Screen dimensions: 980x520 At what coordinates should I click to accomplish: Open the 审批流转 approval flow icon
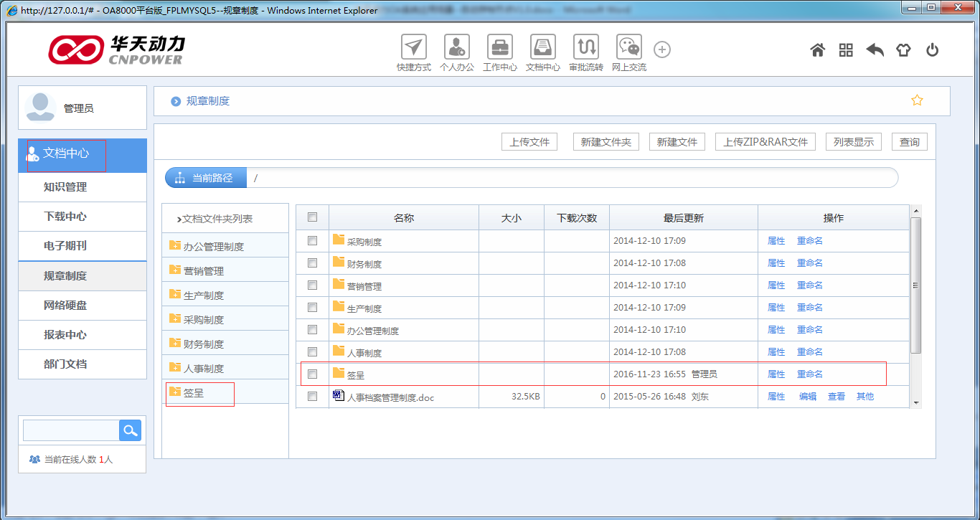point(585,47)
